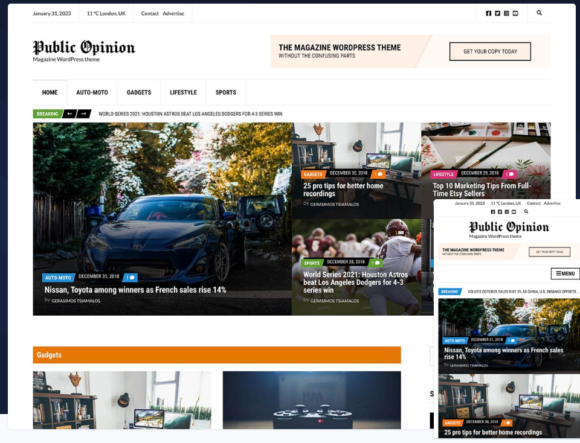The width and height of the screenshot is (580, 443).
Task: Open Facebook icon in desktop top bar
Action: click(488, 13)
